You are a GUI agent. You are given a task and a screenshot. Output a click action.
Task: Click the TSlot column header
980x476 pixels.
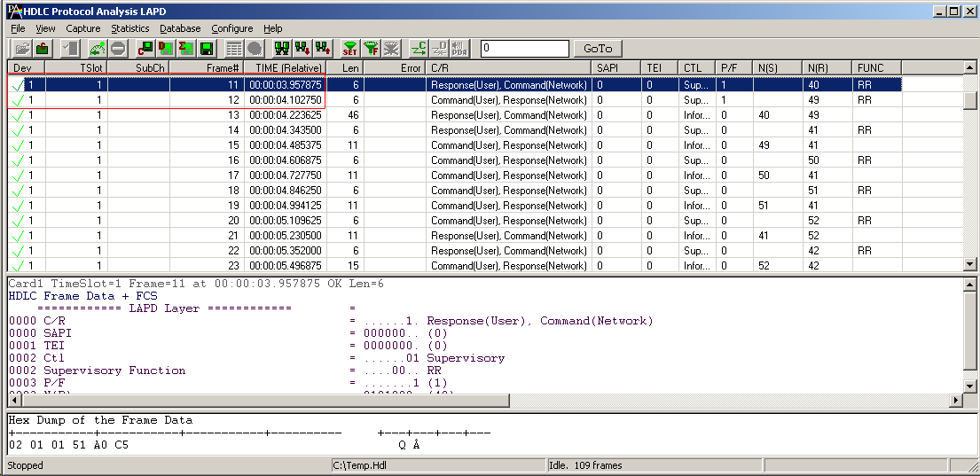coord(76,67)
